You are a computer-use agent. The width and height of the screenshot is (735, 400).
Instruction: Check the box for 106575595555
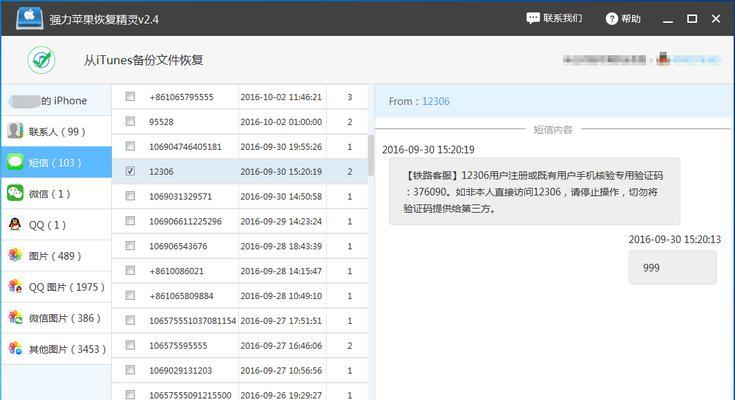click(130, 345)
